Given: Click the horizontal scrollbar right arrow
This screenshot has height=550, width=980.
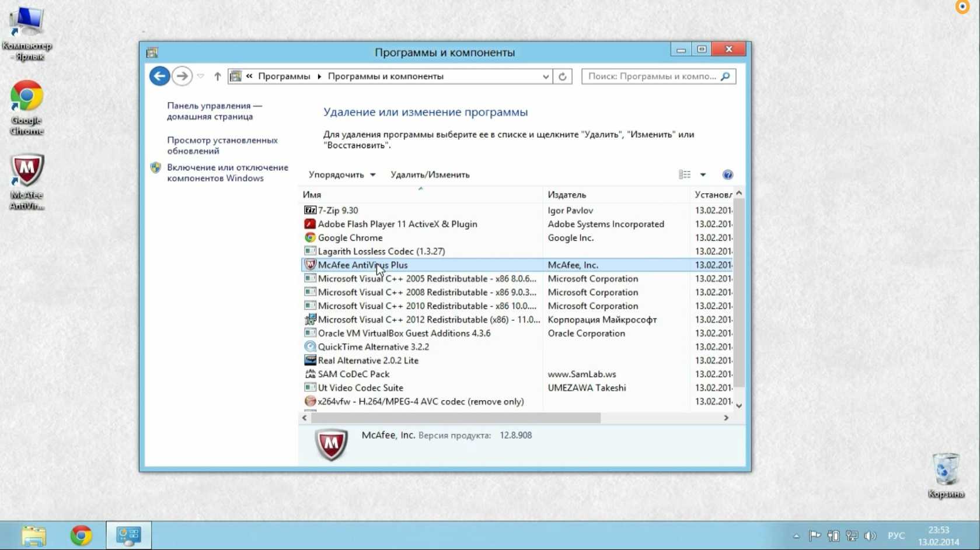Looking at the screenshot, I should [x=726, y=418].
